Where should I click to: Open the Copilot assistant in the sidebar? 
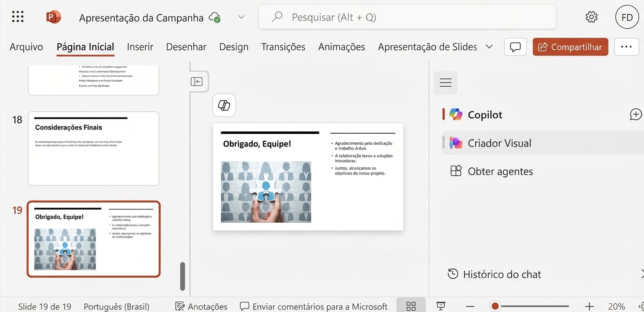click(x=484, y=114)
